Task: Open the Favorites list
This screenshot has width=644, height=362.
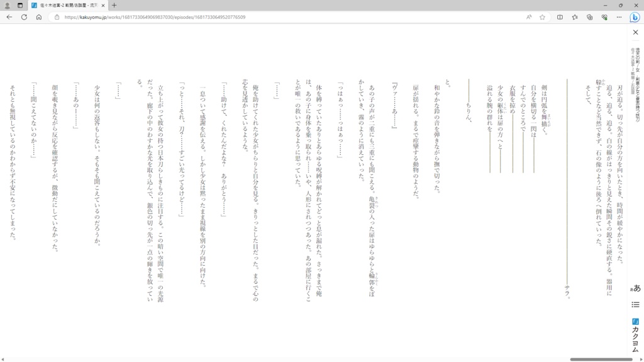Action: pyautogui.click(x=575, y=17)
